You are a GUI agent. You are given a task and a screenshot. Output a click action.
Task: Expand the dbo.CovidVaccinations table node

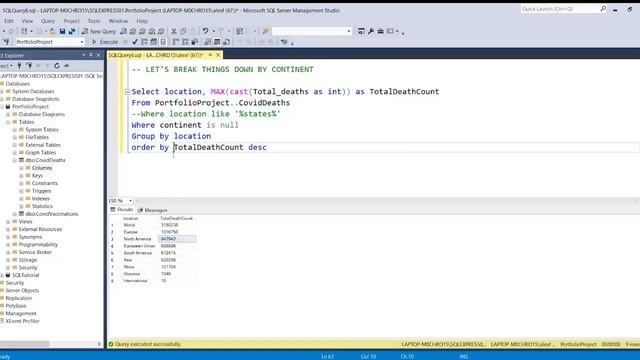[x=14, y=214]
